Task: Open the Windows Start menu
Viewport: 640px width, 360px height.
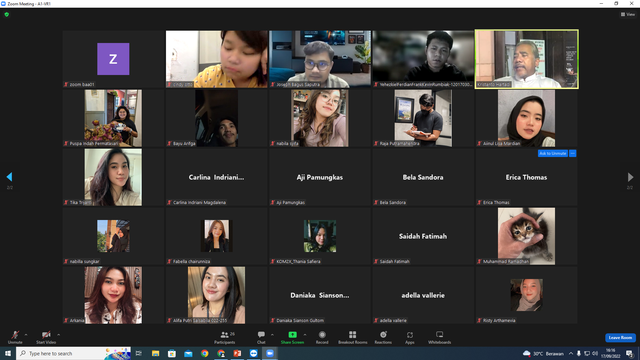Action: tap(8, 353)
